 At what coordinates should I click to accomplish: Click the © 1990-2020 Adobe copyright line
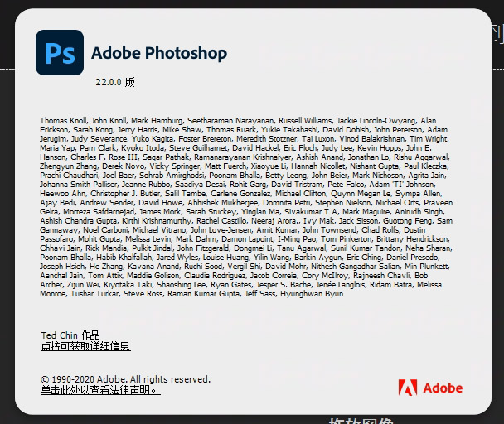point(125,379)
